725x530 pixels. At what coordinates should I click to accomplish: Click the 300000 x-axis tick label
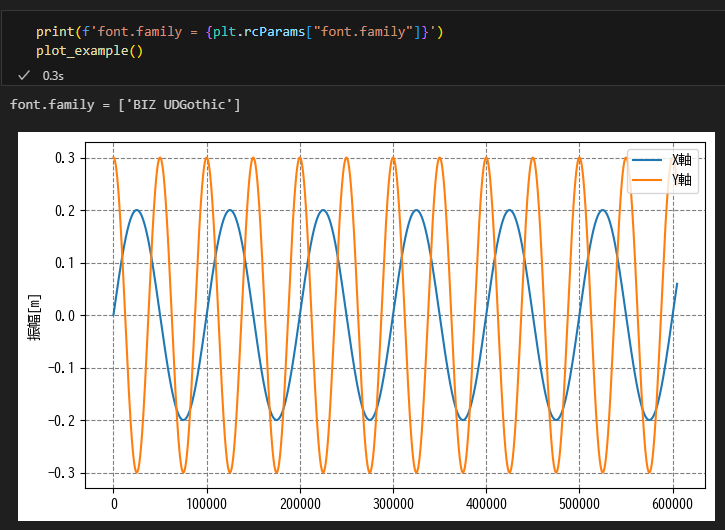pos(393,504)
